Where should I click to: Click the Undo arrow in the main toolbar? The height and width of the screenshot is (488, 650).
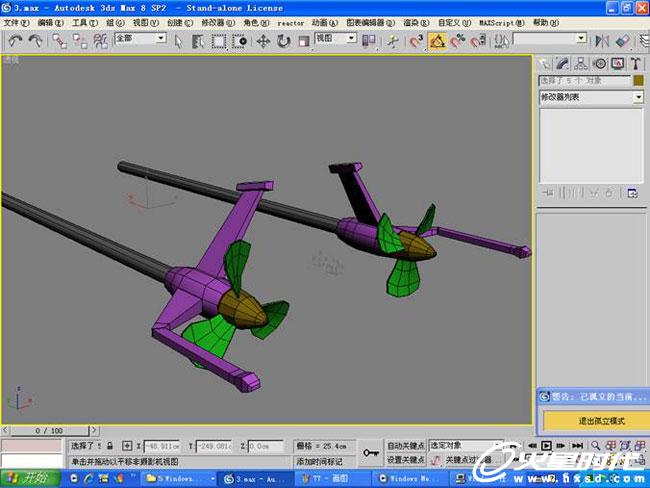pos(15,41)
